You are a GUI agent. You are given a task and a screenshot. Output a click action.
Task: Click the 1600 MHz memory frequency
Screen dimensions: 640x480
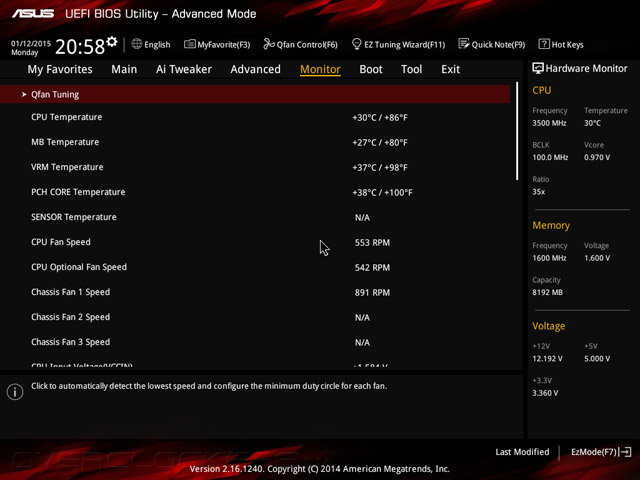549,258
